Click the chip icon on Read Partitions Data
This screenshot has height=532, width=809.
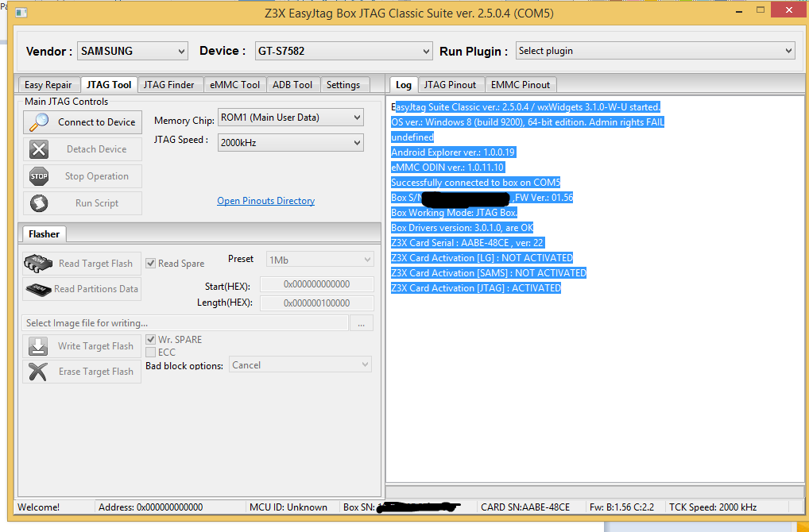pyautogui.click(x=39, y=289)
